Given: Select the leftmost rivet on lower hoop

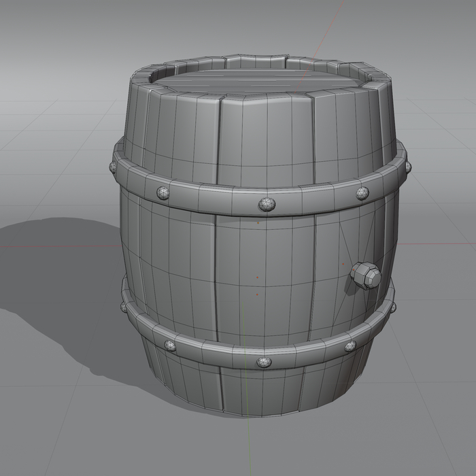Looking at the screenshot, I should (x=124, y=307).
